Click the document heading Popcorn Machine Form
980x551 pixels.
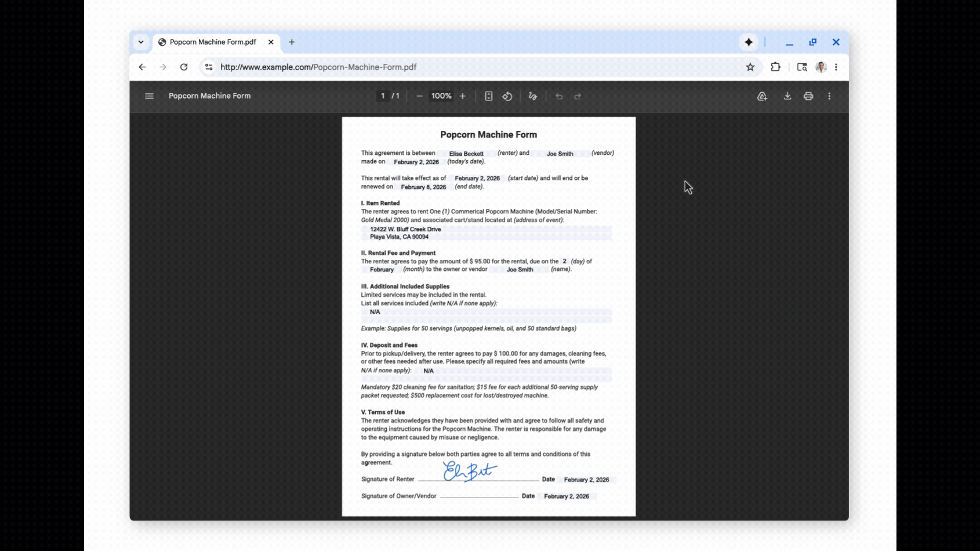(489, 135)
